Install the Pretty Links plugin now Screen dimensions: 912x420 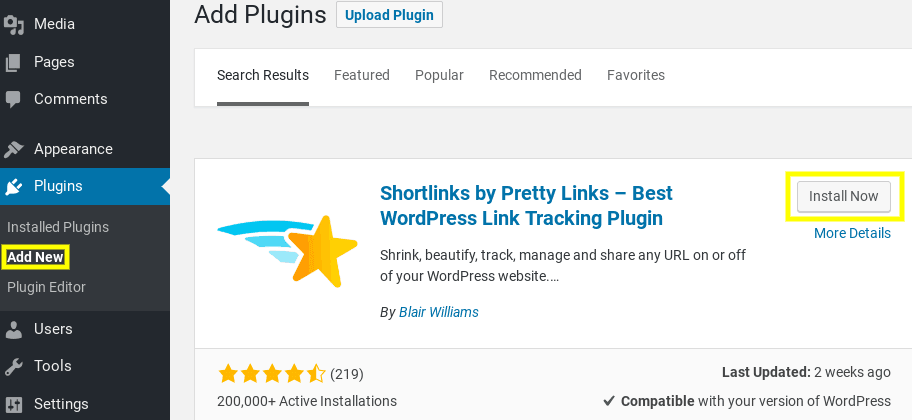click(843, 196)
